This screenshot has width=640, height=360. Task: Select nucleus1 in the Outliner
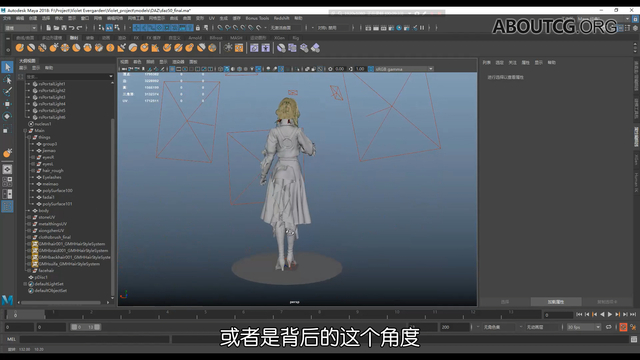[42, 124]
